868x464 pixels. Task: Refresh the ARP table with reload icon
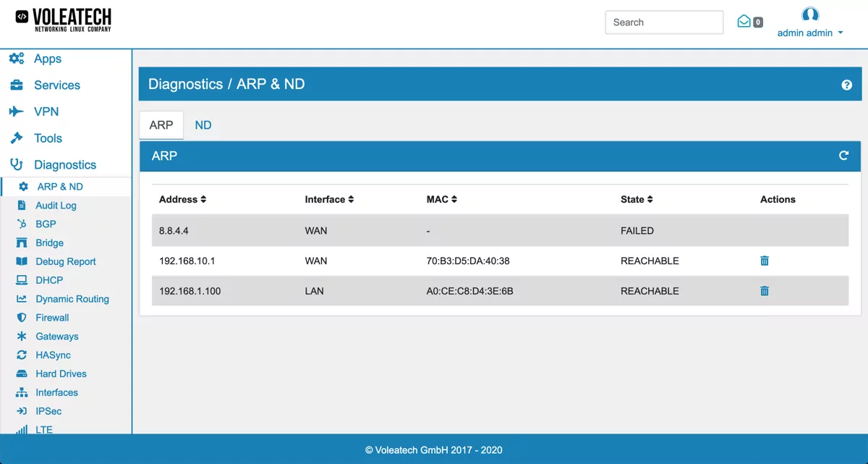point(843,156)
